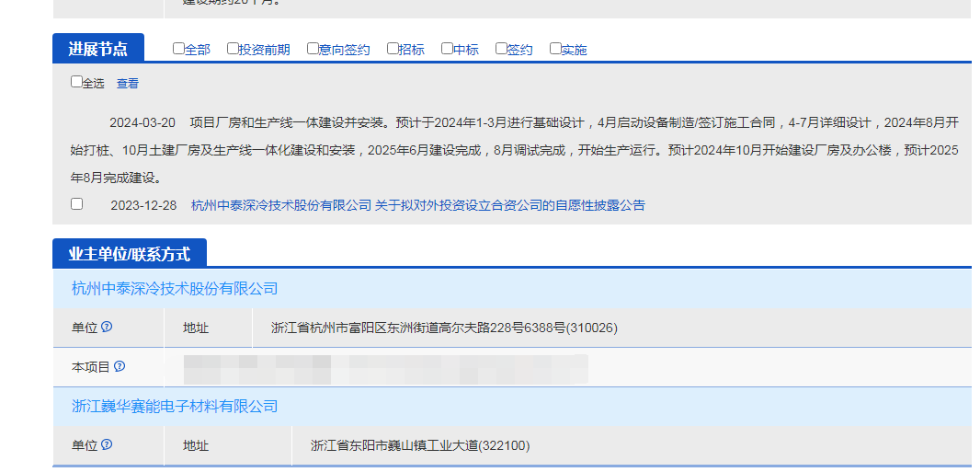Toggle the 中标 checkbox
Image resolution: width=980 pixels, height=472 pixels.
(x=447, y=49)
